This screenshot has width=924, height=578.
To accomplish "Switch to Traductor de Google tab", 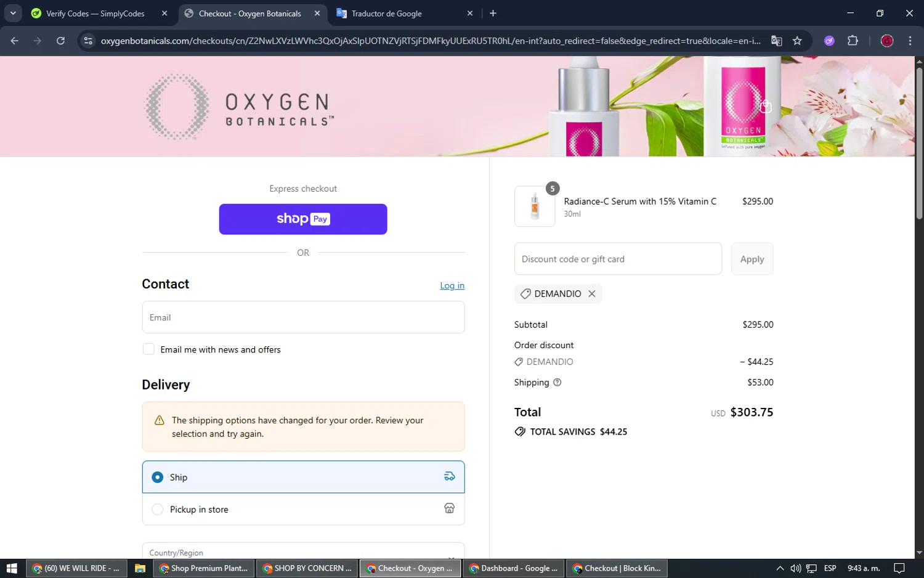I will click(x=387, y=14).
